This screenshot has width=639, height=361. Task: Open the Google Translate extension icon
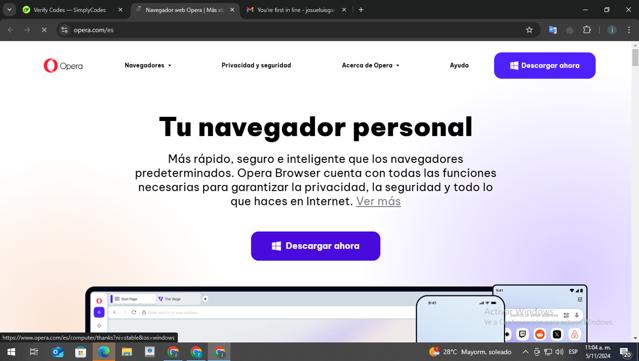click(x=553, y=30)
